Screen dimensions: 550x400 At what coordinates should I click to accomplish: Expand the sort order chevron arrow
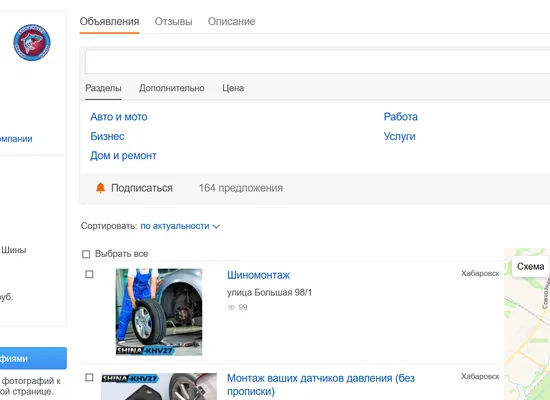click(x=216, y=227)
